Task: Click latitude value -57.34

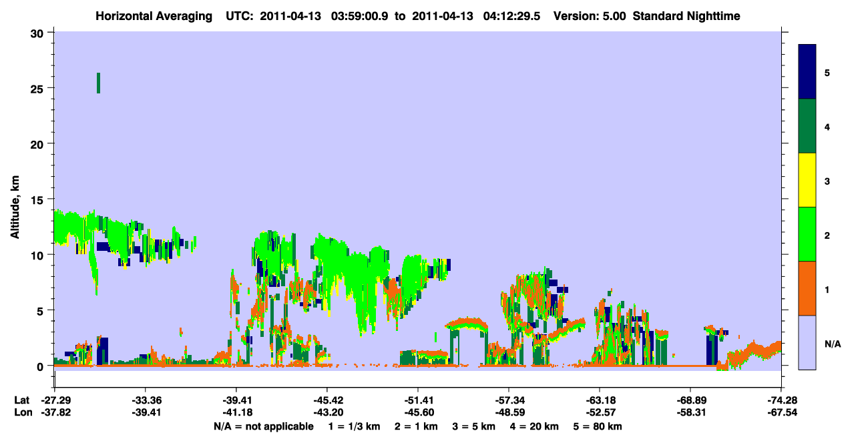Action: (x=508, y=400)
